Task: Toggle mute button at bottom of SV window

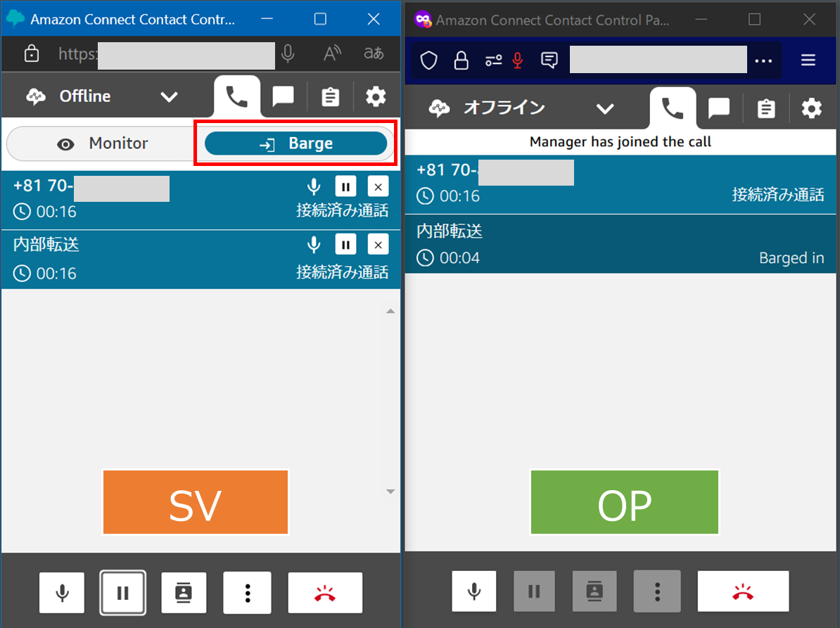Action: 62,593
